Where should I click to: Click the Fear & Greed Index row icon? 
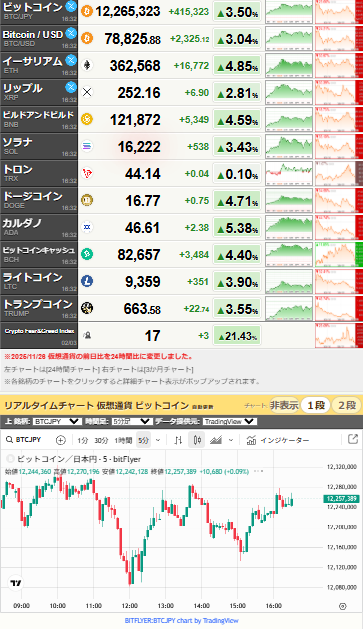coord(87,335)
